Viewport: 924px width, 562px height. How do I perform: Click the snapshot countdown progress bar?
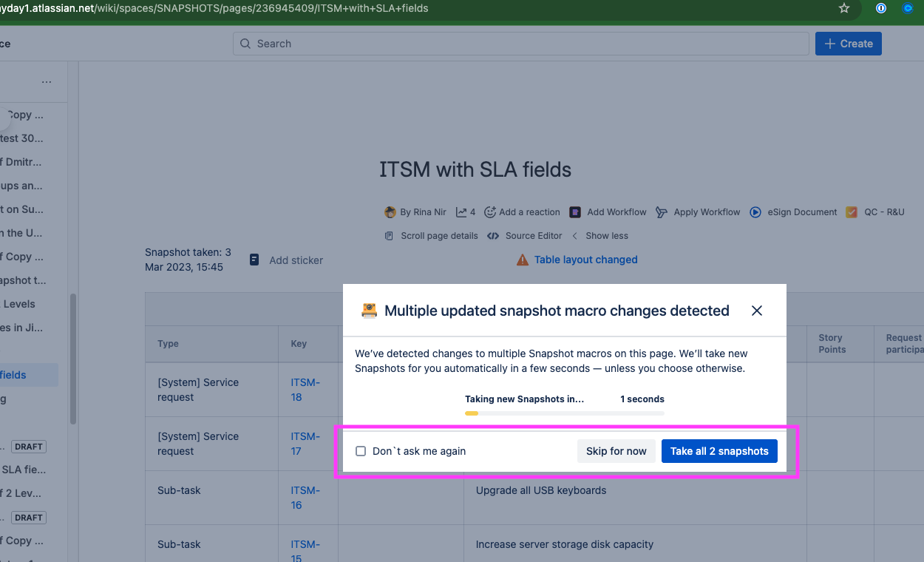tap(565, 413)
